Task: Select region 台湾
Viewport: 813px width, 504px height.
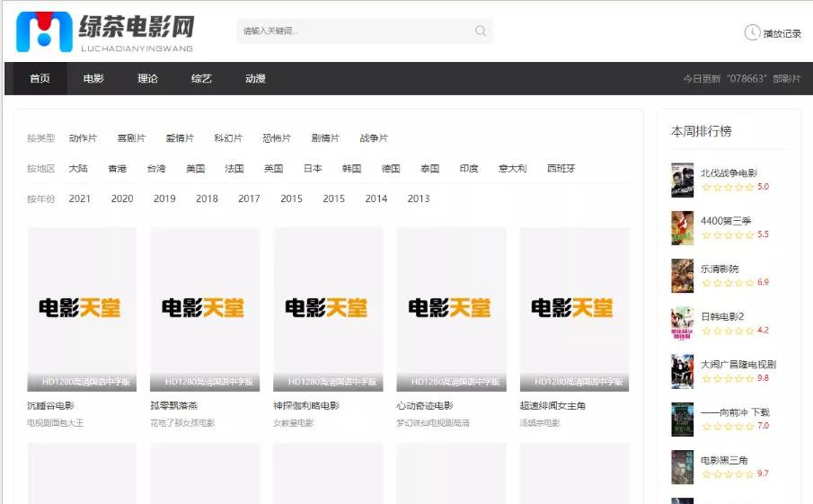Action: [156, 169]
